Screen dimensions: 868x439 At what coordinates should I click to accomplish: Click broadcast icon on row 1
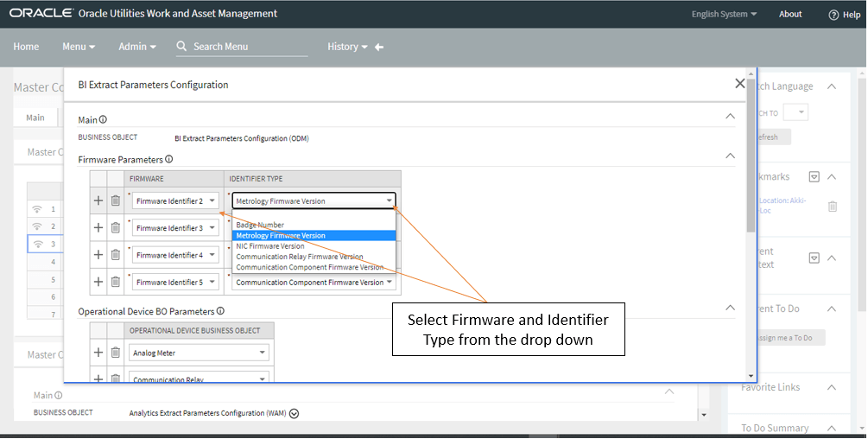(x=37, y=209)
